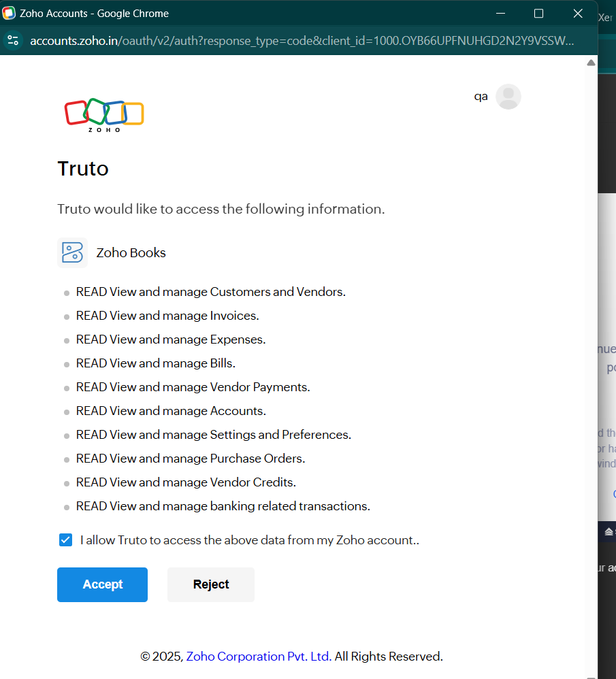Select 'READ View and manage Purchase Orders.'
The height and width of the screenshot is (679, 616).
(191, 459)
